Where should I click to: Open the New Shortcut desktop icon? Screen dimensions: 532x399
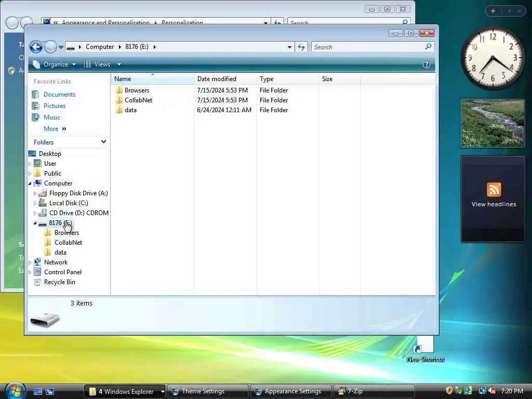(x=425, y=350)
